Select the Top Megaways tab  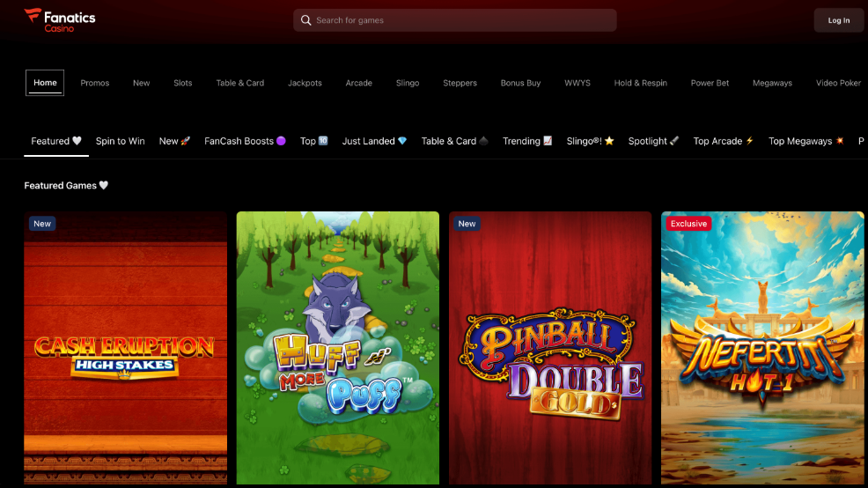point(806,141)
